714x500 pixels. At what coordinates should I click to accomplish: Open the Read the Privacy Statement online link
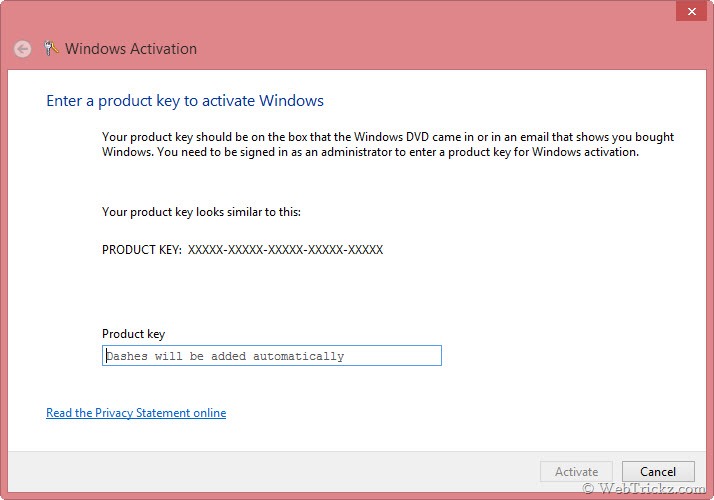[136, 413]
